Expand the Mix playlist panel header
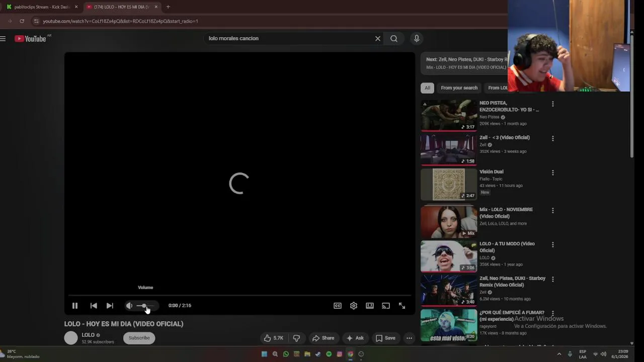The image size is (644, 362). coord(464,63)
